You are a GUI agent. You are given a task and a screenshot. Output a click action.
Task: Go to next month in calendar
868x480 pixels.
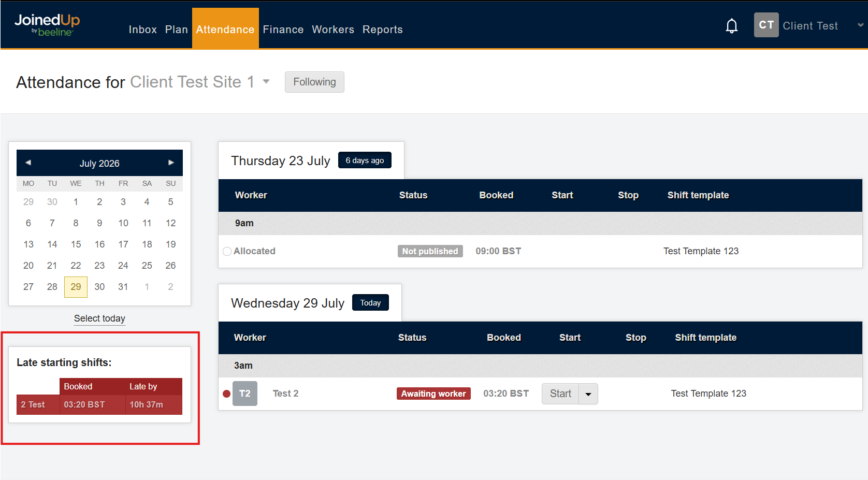(x=171, y=163)
